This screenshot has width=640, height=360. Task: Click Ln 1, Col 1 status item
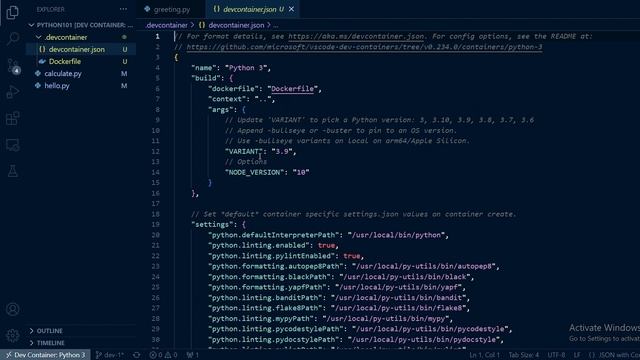coord(484,355)
